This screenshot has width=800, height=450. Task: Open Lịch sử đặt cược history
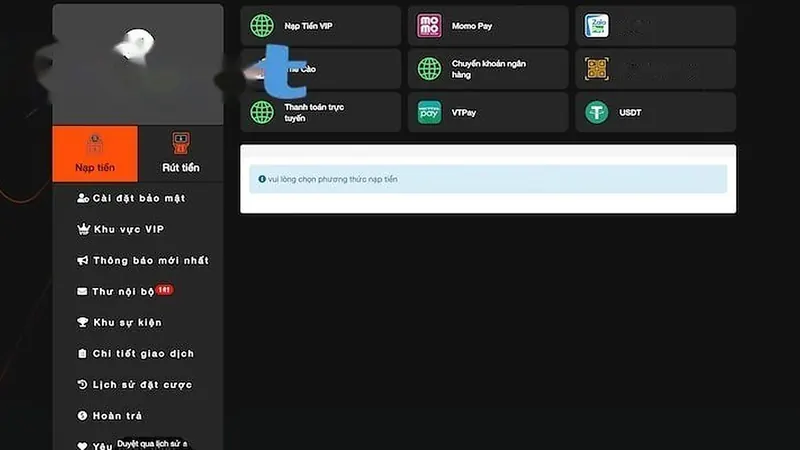tap(135, 385)
